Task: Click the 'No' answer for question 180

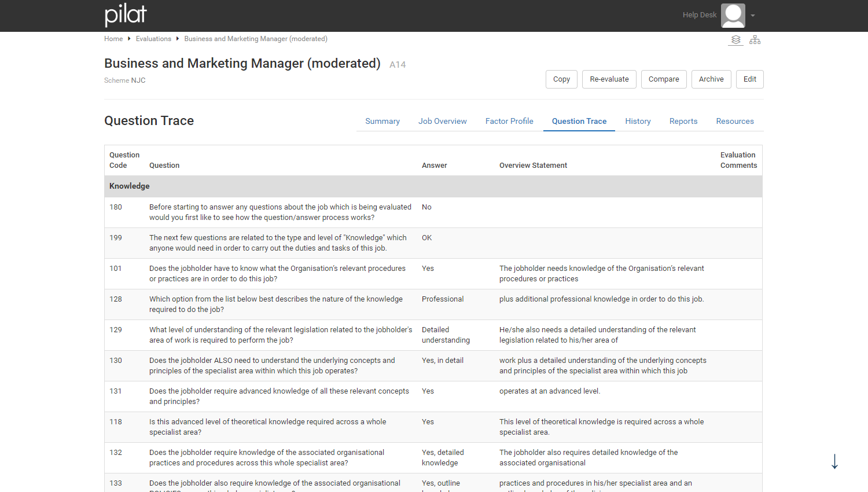Action: click(x=426, y=207)
